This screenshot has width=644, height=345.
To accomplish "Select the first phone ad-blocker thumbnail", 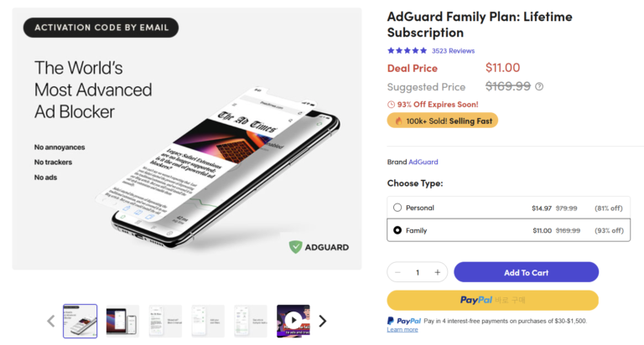I will tap(80, 320).
